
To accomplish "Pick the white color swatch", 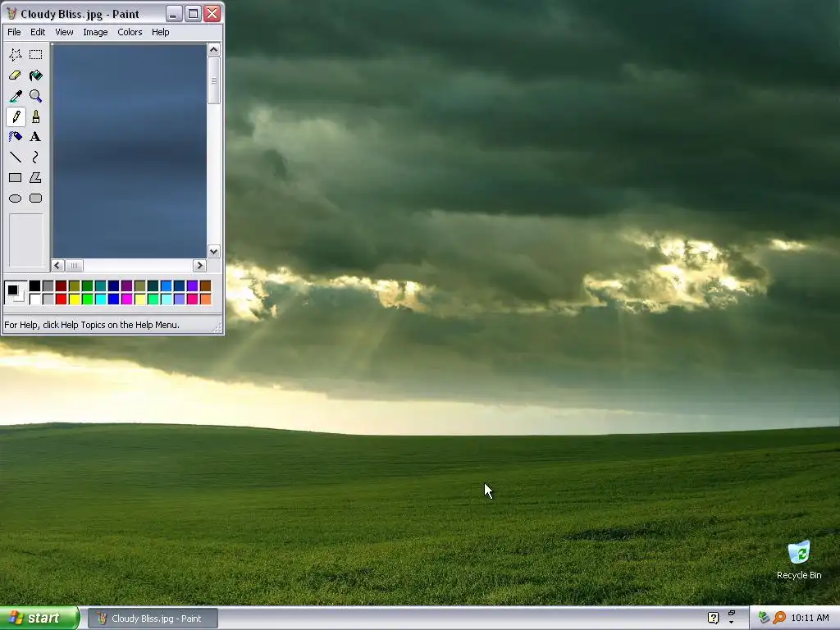I will coord(34,299).
